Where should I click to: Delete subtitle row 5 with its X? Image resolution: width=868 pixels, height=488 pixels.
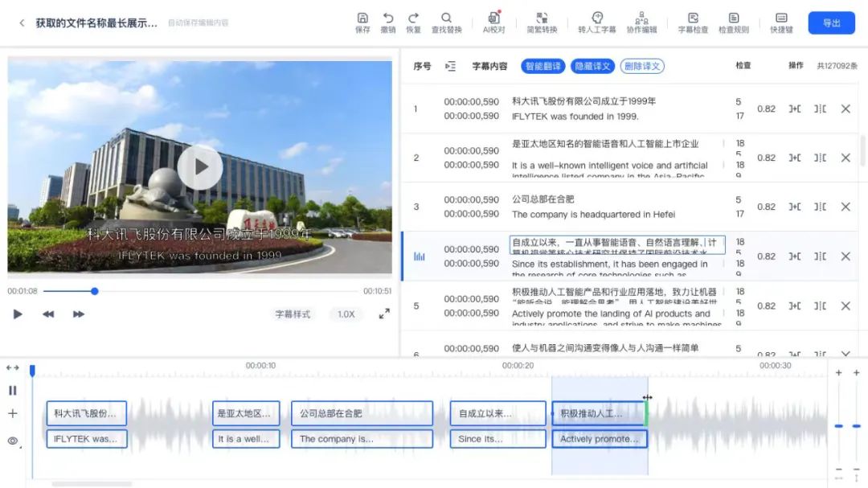(x=845, y=306)
